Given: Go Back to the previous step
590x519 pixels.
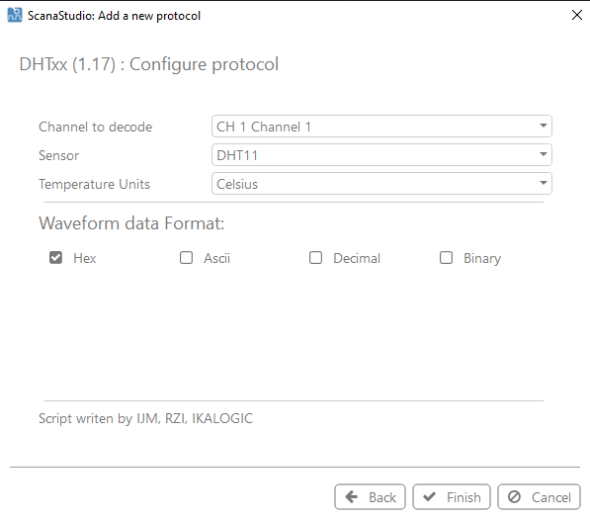Looking at the screenshot, I should pyautogui.click(x=370, y=497).
